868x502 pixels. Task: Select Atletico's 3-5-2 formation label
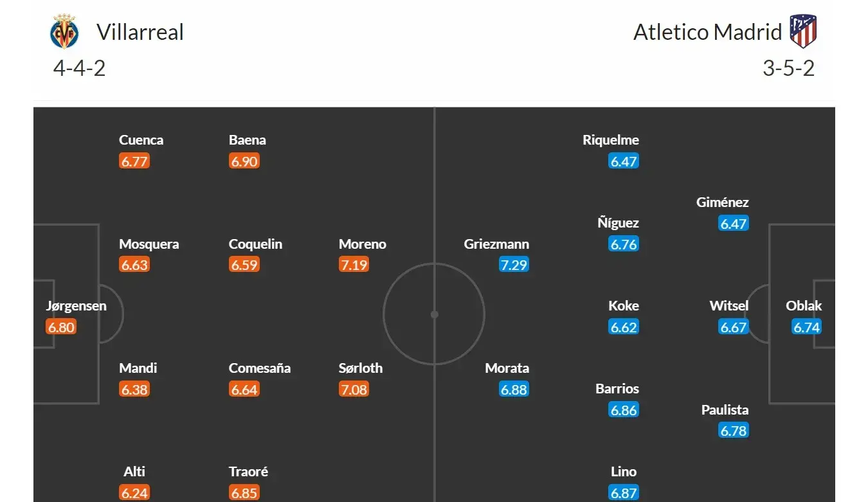pos(788,68)
